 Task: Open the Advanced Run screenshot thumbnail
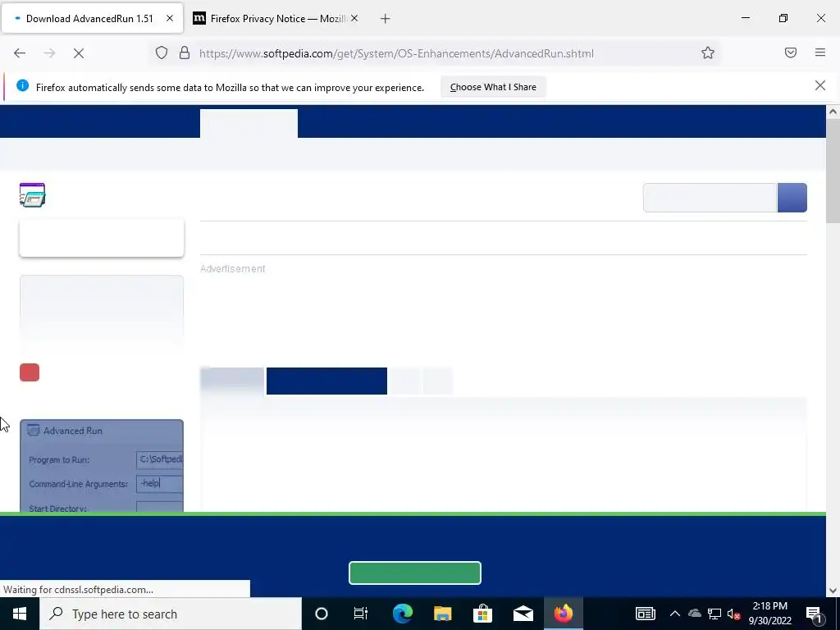coord(102,466)
